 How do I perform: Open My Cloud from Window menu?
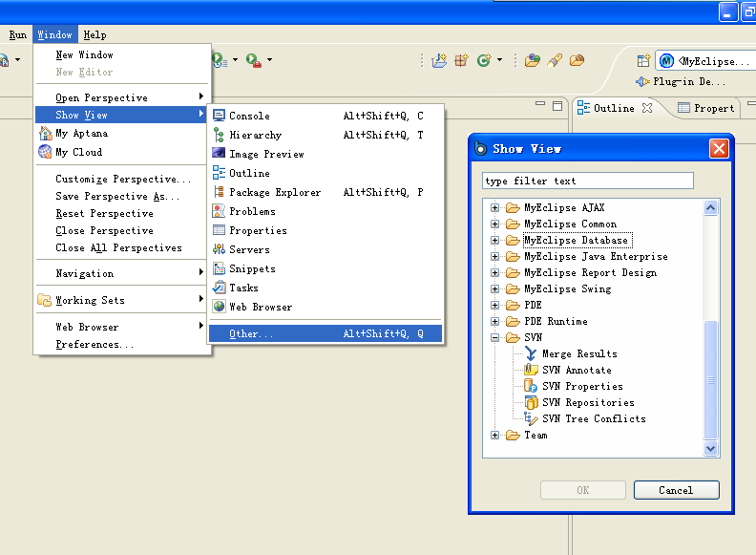coord(122,152)
